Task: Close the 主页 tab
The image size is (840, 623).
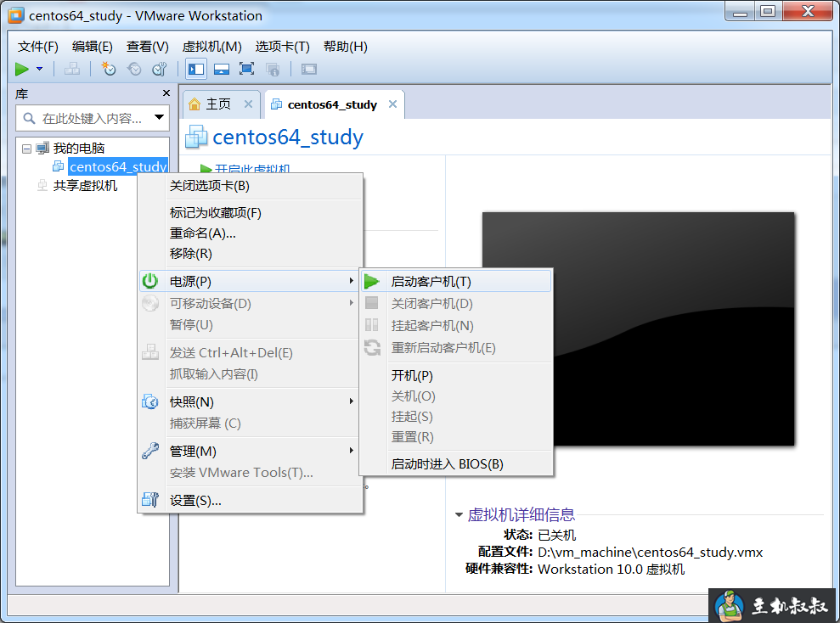Action: pyautogui.click(x=248, y=104)
